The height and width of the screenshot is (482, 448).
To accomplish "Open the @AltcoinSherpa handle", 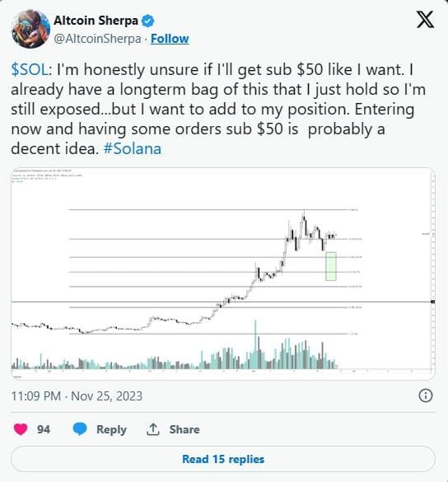I will coord(97,39).
